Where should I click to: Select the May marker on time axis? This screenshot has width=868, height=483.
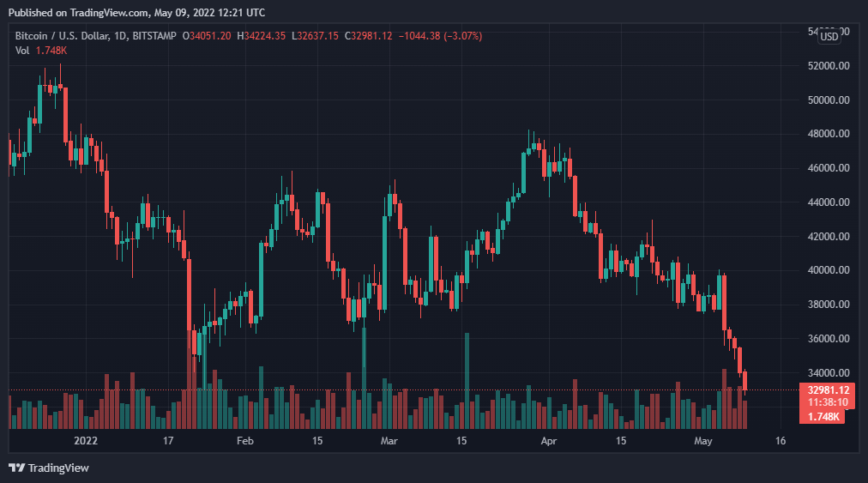click(x=703, y=441)
